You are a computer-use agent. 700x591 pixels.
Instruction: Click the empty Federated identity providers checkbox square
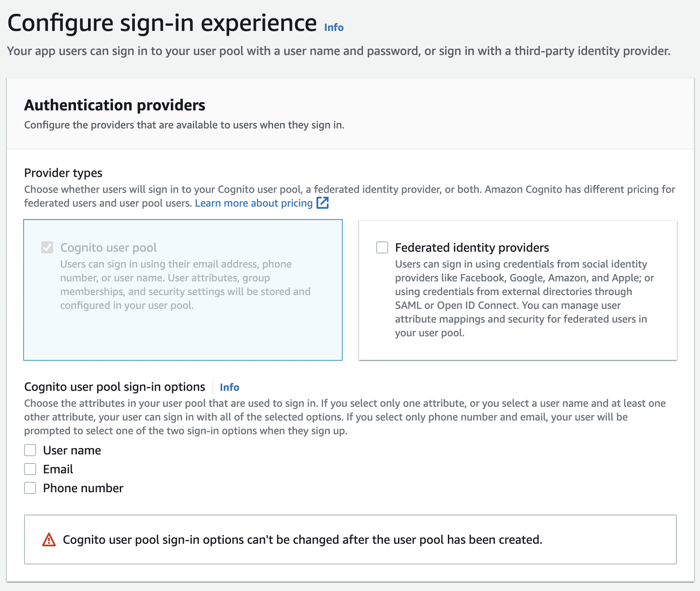(381, 247)
